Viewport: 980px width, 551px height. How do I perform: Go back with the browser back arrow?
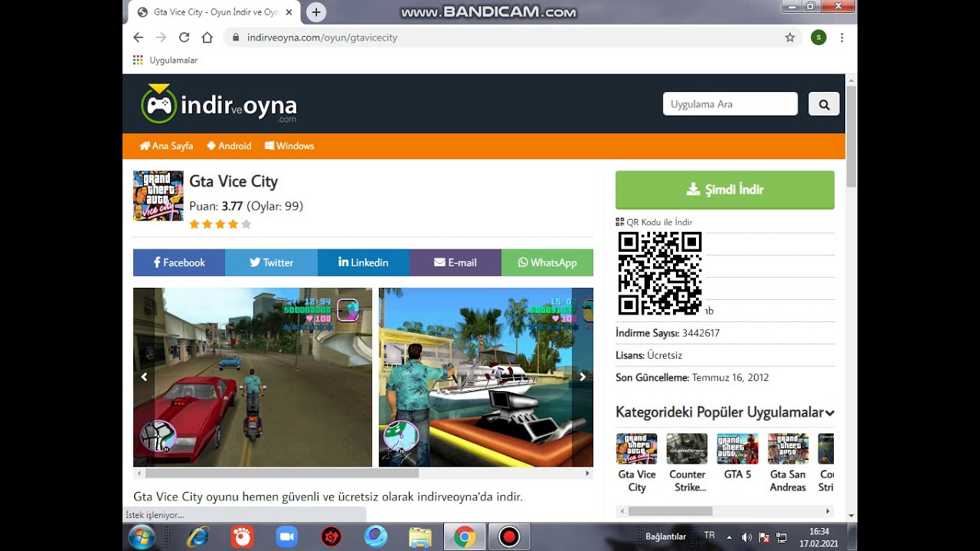[138, 37]
